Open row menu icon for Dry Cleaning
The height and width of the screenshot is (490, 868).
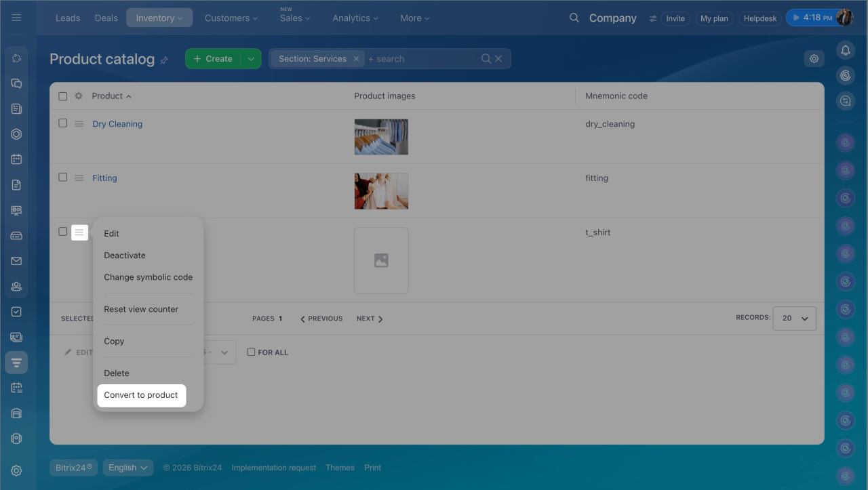pos(79,124)
